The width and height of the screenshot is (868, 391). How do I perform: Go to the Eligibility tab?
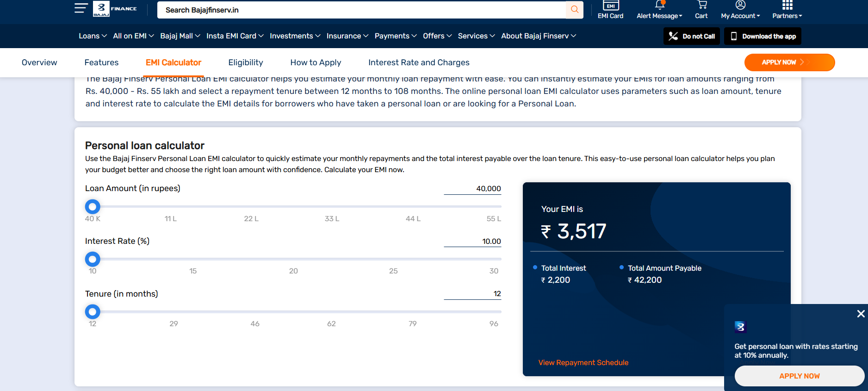(x=246, y=62)
